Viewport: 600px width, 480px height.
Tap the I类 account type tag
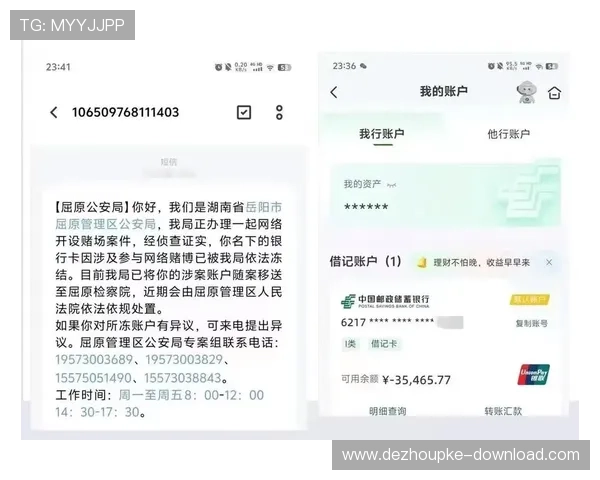coord(350,344)
